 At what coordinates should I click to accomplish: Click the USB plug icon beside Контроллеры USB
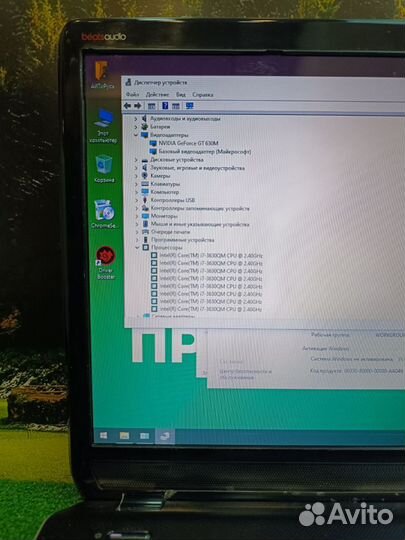coord(145,200)
